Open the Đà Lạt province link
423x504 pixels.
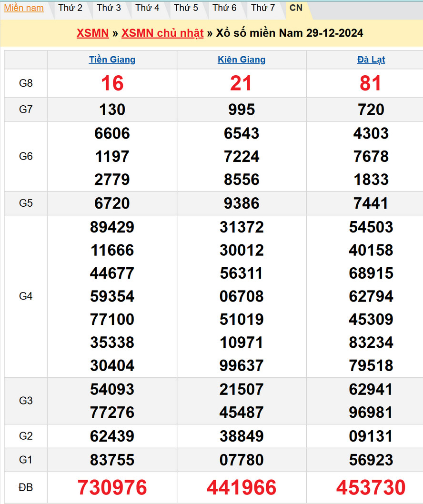point(371,60)
